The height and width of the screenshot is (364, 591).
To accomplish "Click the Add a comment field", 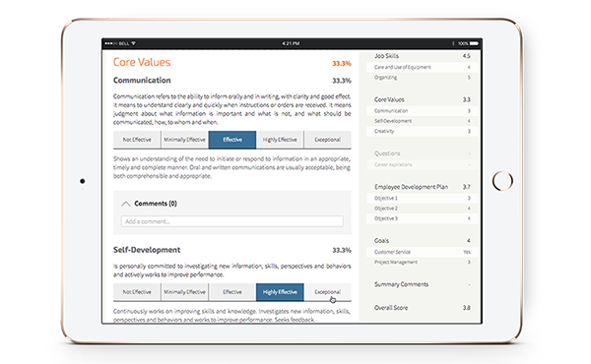I will [x=232, y=221].
